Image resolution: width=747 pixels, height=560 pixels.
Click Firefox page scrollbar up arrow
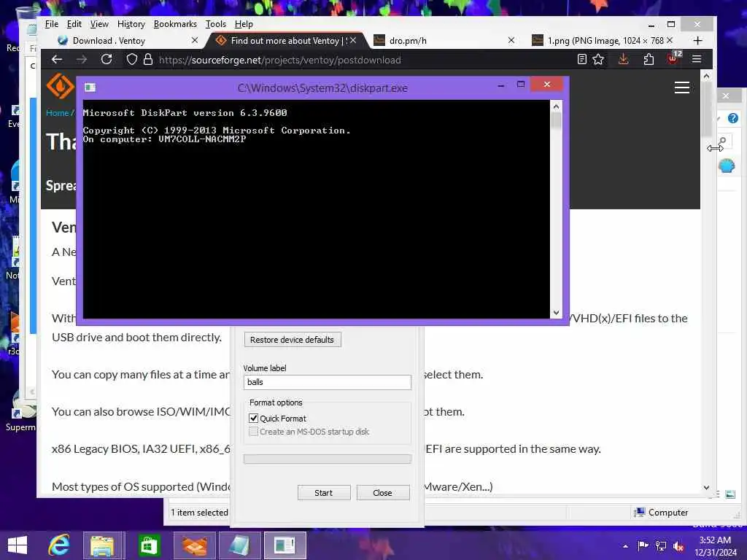click(706, 76)
